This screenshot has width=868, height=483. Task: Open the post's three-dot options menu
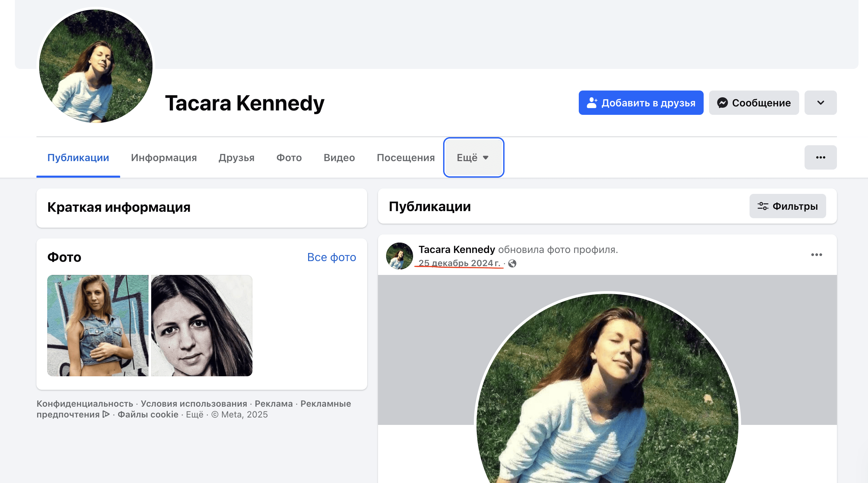tap(816, 255)
